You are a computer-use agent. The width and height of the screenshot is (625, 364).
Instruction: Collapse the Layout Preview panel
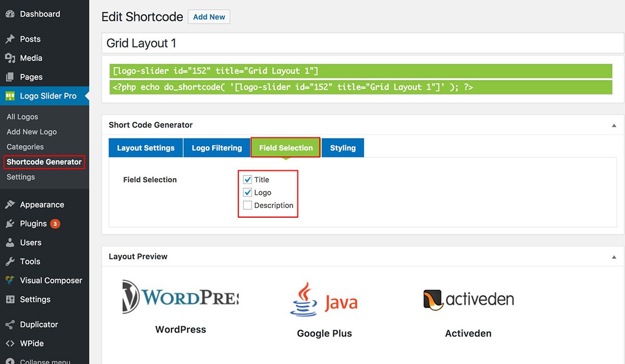[614, 257]
